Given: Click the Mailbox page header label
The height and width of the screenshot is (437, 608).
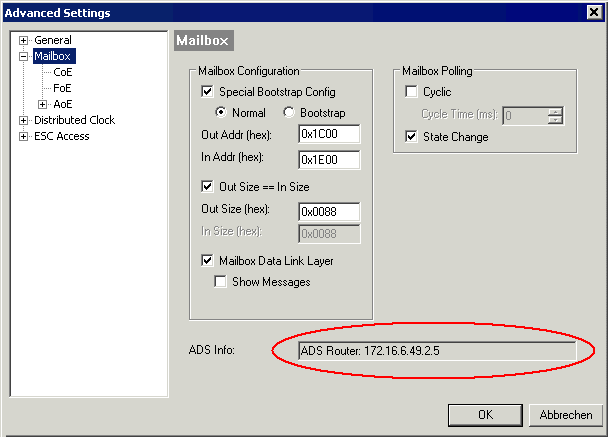Looking at the screenshot, I should pos(204,40).
